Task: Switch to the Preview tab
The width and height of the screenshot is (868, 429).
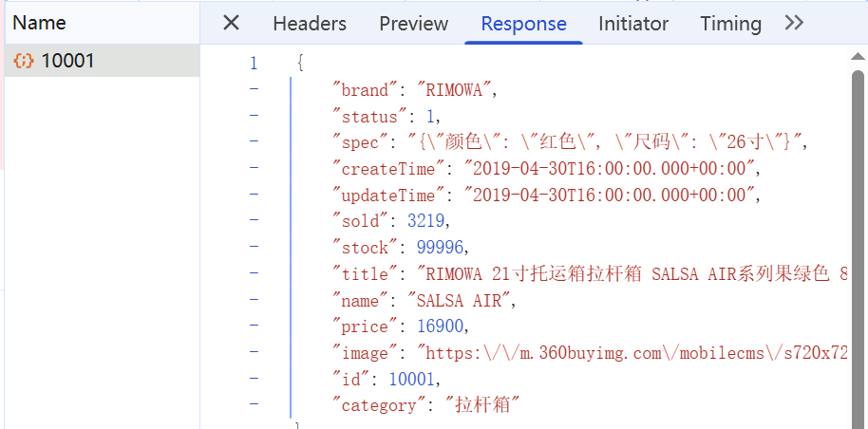Action: [x=413, y=23]
